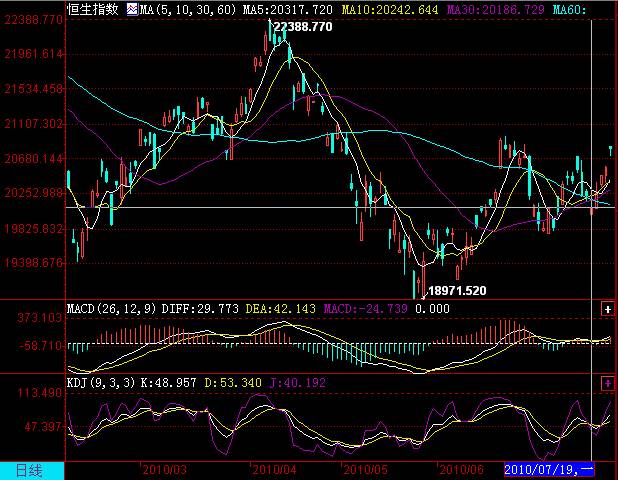Click the 21107.302 price axis label
618x480 pixels.
pos(33,124)
